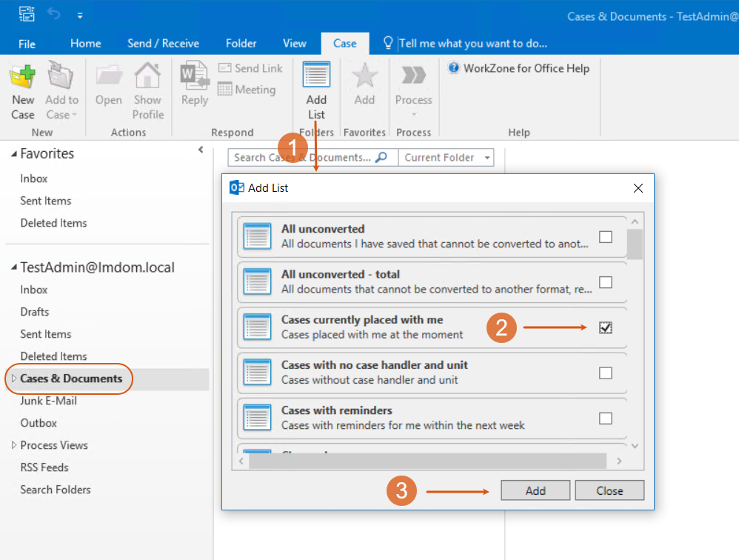
Task: Check the All unconverted list checkbox
Action: coord(606,237)
